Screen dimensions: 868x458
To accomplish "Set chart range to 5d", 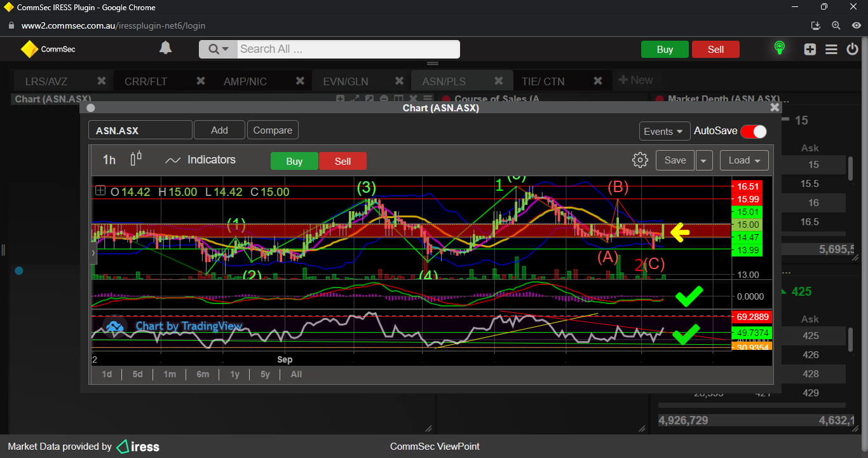I will tap(137, 374).
